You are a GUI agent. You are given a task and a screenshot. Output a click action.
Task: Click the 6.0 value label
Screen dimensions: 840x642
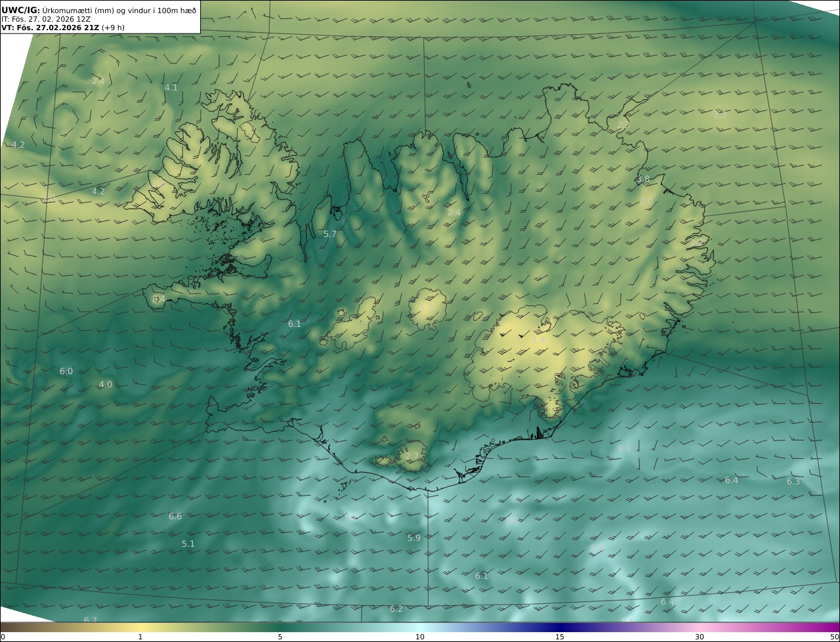(66, 371)
